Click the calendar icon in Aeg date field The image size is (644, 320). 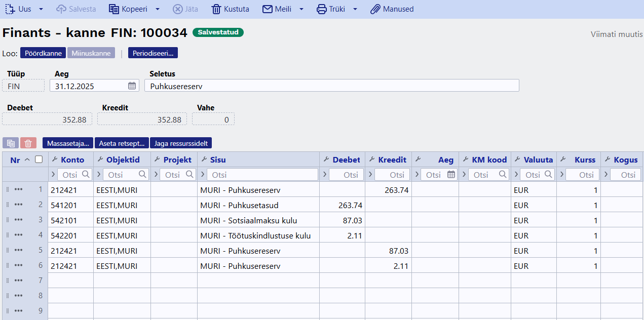[132, 86]
